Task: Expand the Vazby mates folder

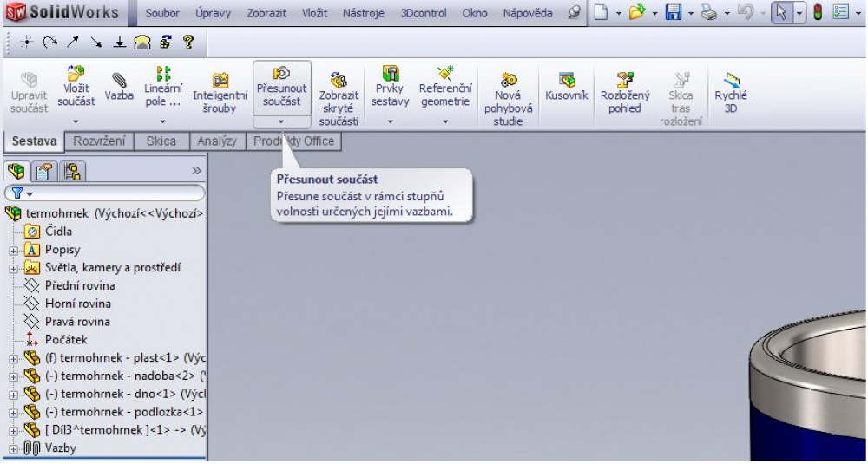Action: (13, 449)
